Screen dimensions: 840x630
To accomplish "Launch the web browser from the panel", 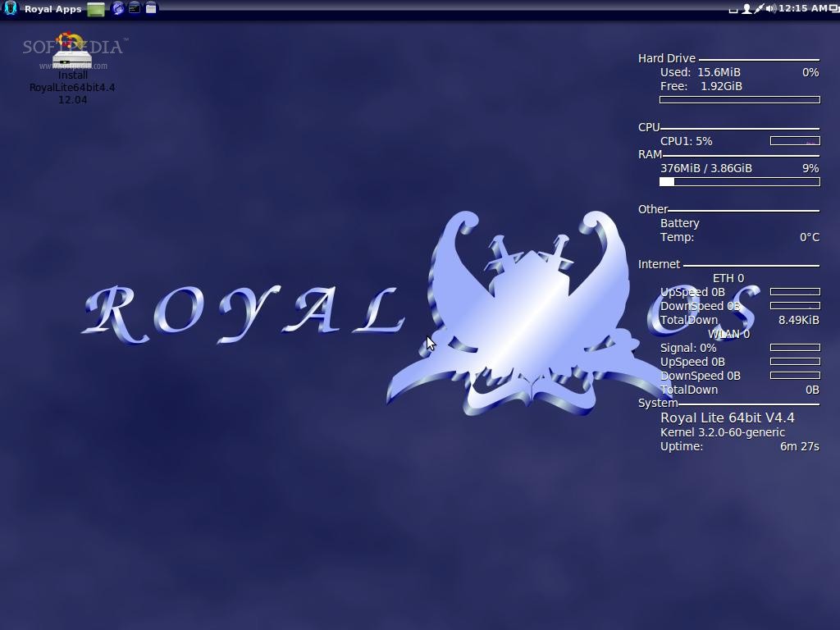I will tap(118, 8).
